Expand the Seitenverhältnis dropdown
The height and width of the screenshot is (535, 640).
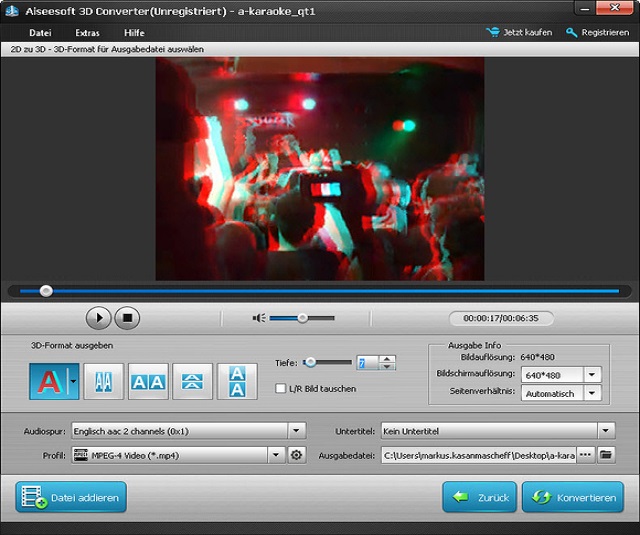click(x=592, y=394)
